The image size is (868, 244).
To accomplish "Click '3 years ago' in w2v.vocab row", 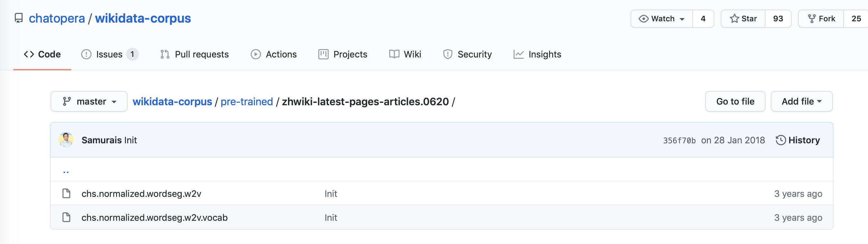I will tap(798, 218).
